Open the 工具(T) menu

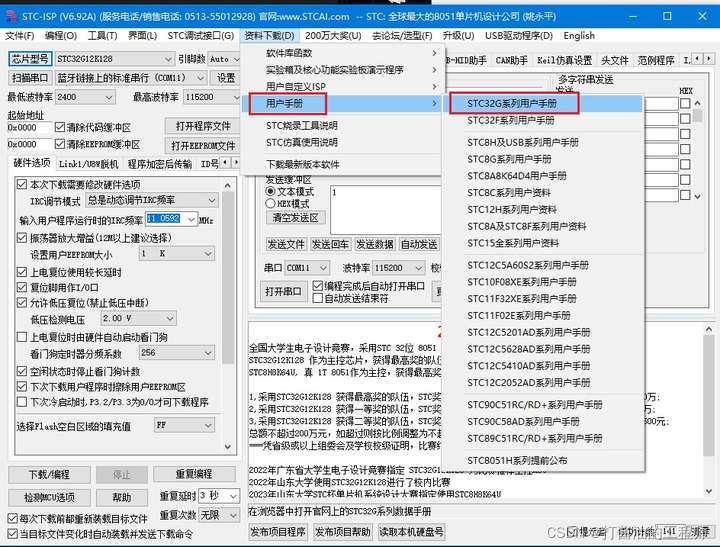pyautogui.click(x=102, y=35)
